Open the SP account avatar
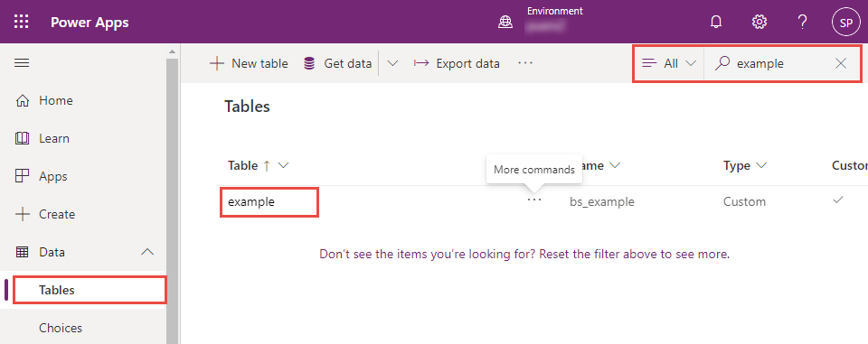This screenshot has height=344, width=868. (x=846, y=23)
